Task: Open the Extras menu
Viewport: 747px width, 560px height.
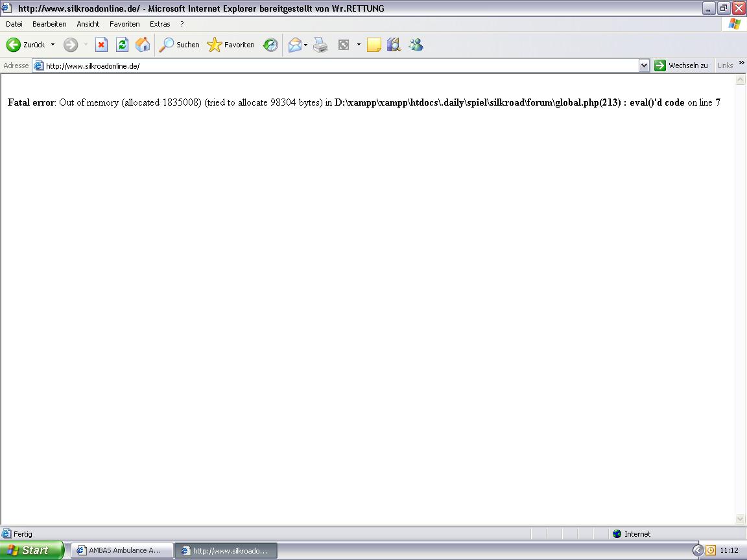Action: [160, 24]
